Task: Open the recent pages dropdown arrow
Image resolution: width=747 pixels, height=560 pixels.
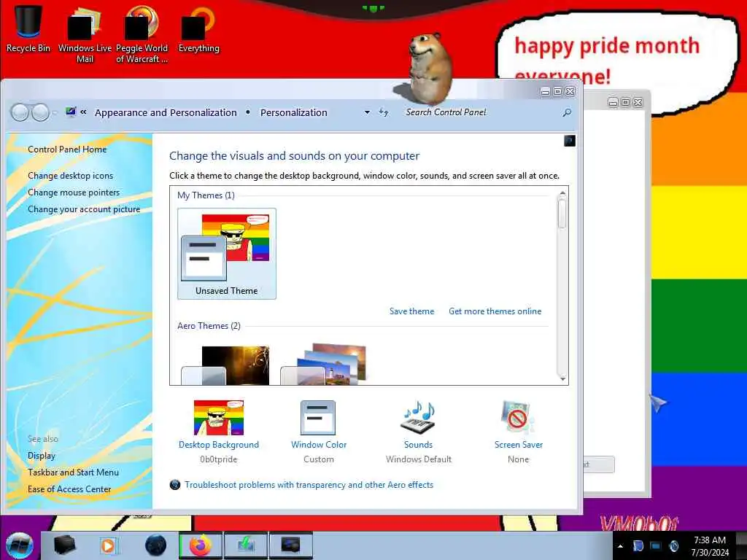Action: click(54, 113)
